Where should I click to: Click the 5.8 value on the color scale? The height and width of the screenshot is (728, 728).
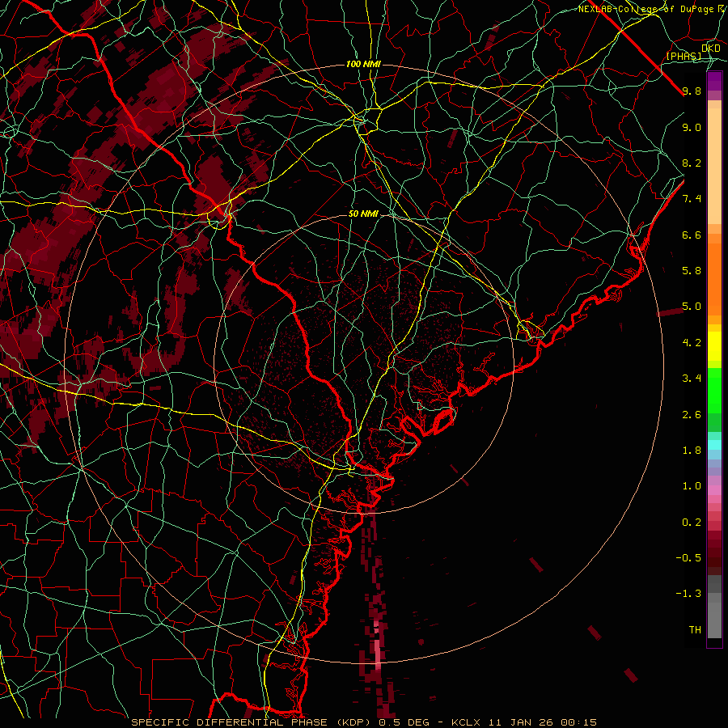coord(692,271)
